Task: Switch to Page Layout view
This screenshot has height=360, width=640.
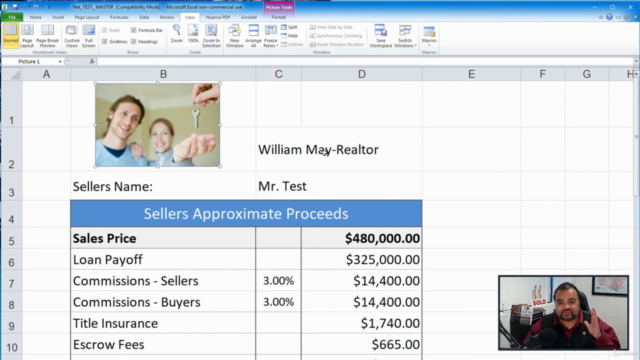Action: coord(27,36)
